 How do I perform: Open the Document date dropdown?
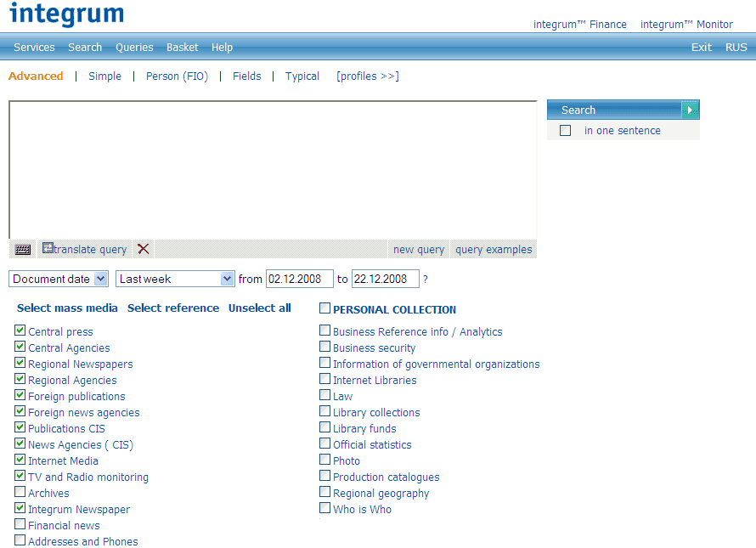click(59, 279)
